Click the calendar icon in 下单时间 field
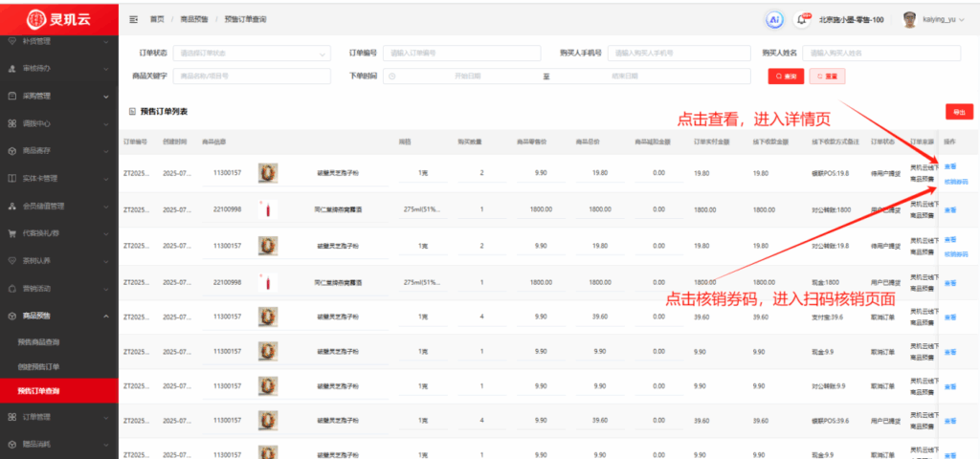 pos(392,76)
